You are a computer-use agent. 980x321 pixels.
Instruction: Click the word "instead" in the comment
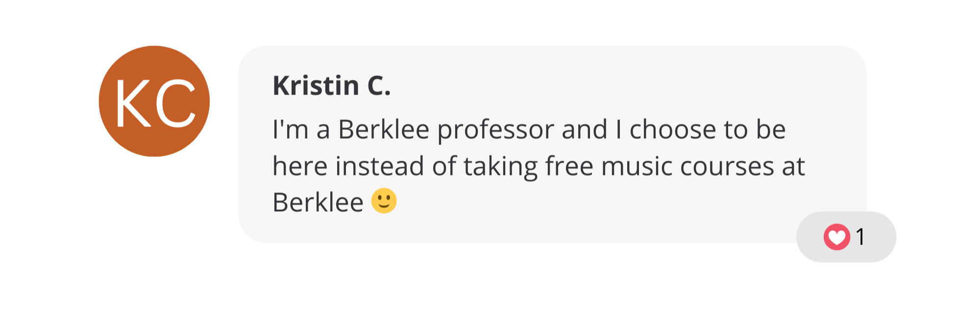(379, 166)
